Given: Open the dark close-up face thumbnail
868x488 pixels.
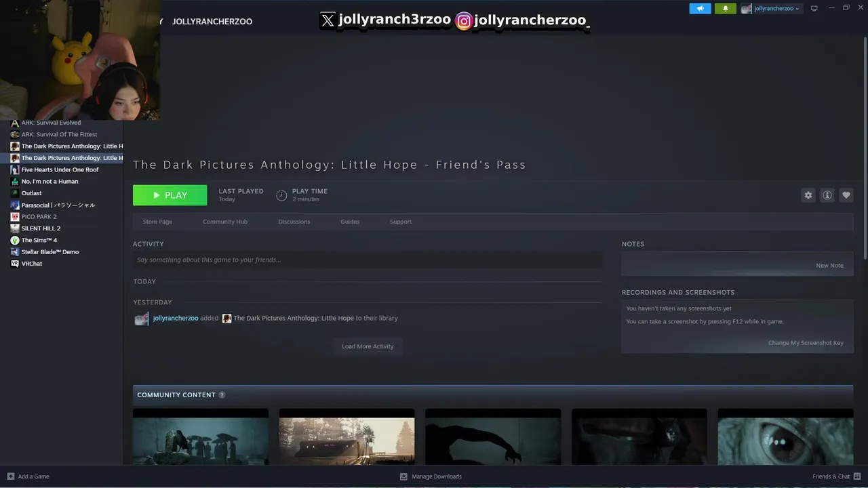Looking at the screenshot, I should point(639,437).
